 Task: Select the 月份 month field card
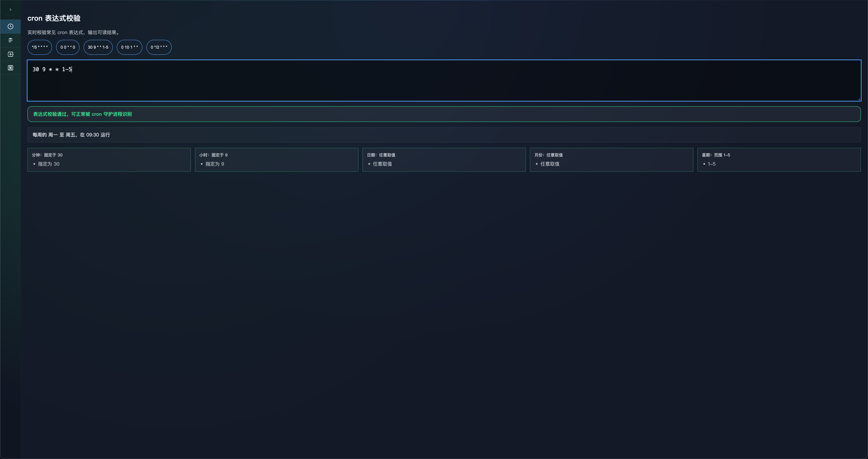[611, 160]
